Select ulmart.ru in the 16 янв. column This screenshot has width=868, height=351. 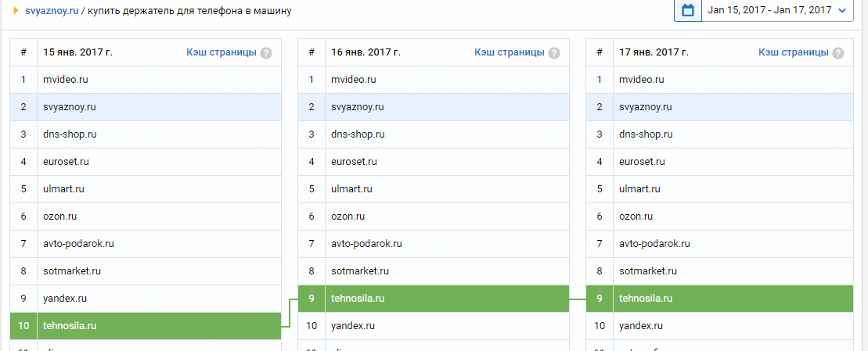click(x=351, y=189)
